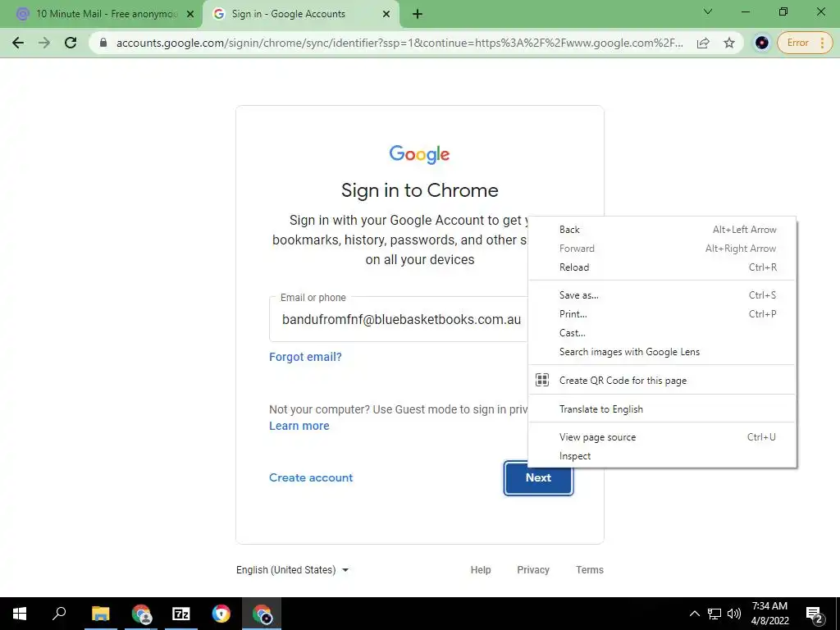Open the notification center icon

tap(815, 614)
